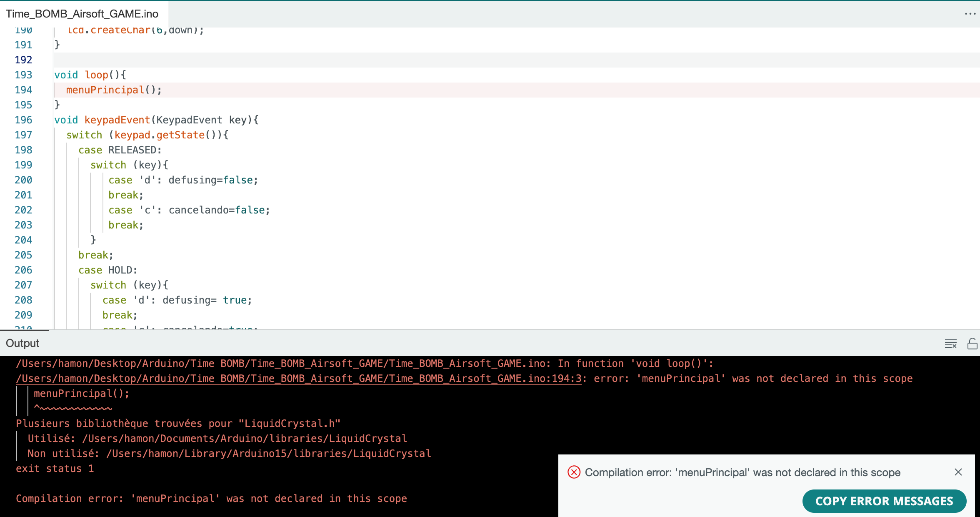Click the red error icon in notification
This screenshot has height=517, width=980.
574,472
